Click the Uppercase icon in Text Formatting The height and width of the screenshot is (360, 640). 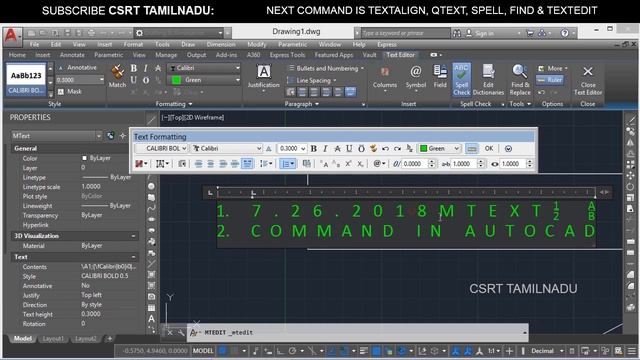pyautogui.click(x=324, y=164)
